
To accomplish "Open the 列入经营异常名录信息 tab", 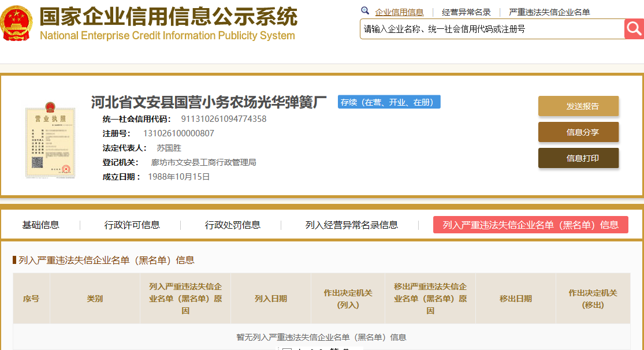I will click(x=352, y=225).
